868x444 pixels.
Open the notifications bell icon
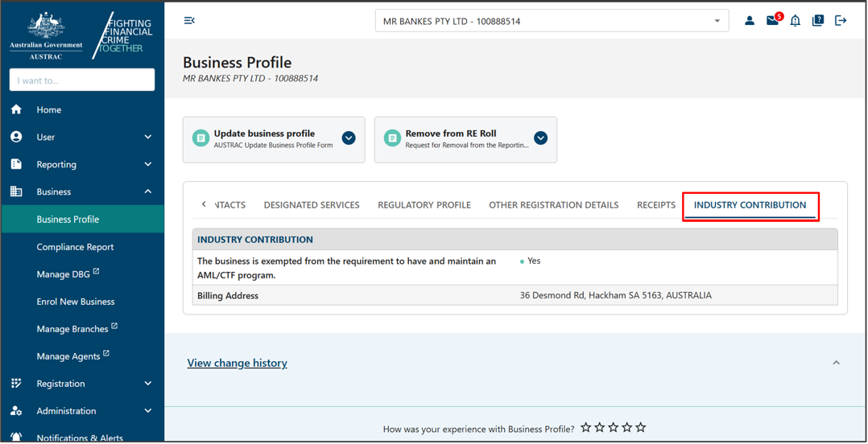(x=796, y=21)
